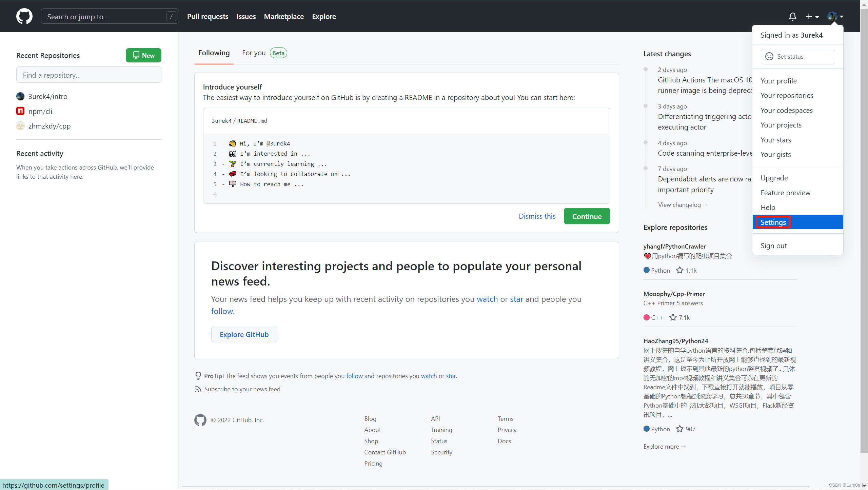868x490 pixels.
Task: Click the page vertical scrollbar
Action: point(864,231)
